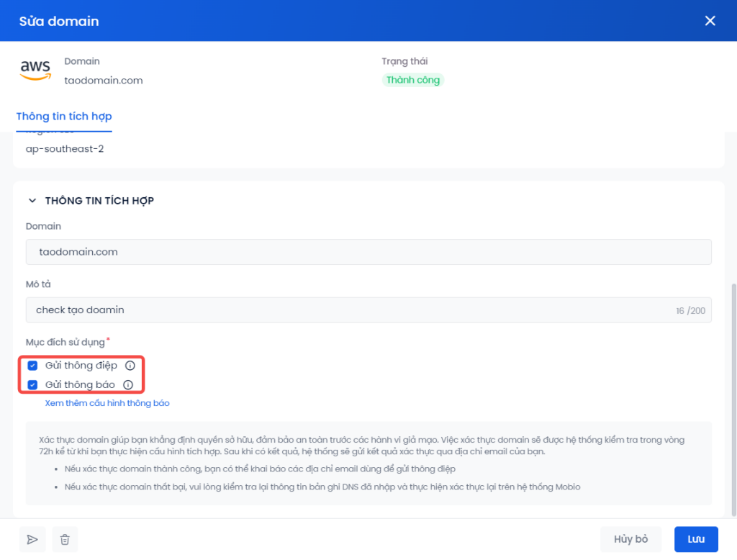Close the Sửa domain dialog
This screenshot has height=560, width=737.
pyautogui.click(x=710, y=21)
